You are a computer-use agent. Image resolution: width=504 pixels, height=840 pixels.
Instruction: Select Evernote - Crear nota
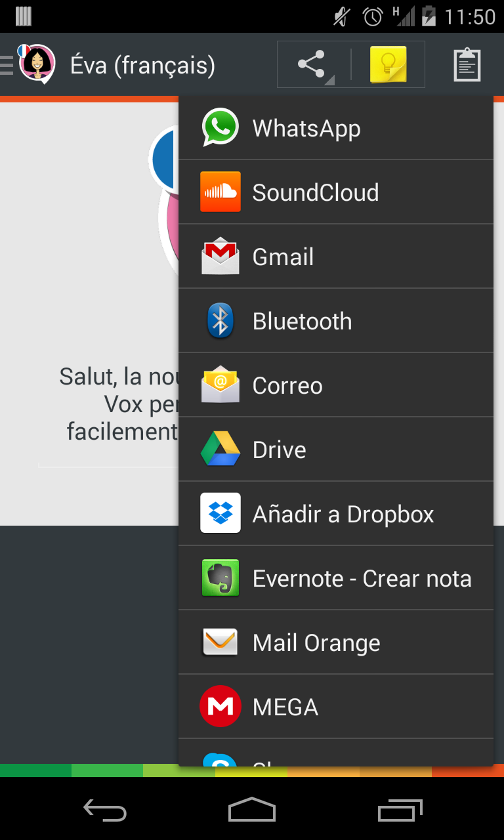coord(336,578)
